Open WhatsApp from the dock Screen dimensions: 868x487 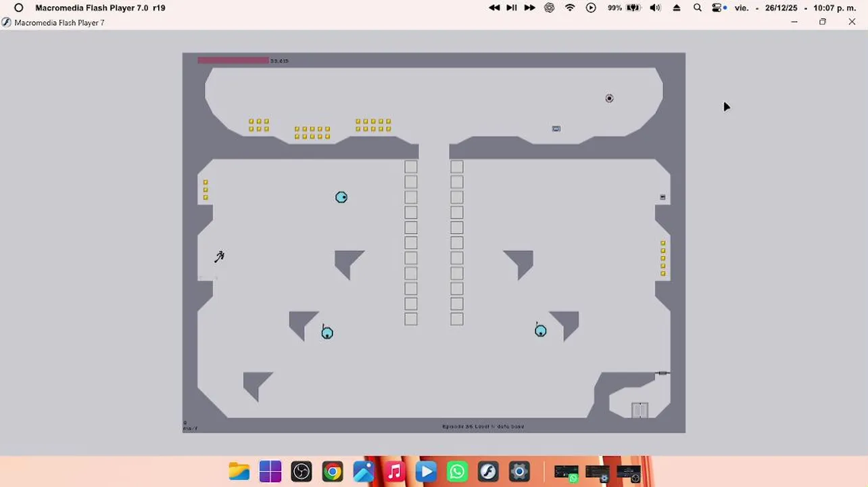click(x=457, y=471)
